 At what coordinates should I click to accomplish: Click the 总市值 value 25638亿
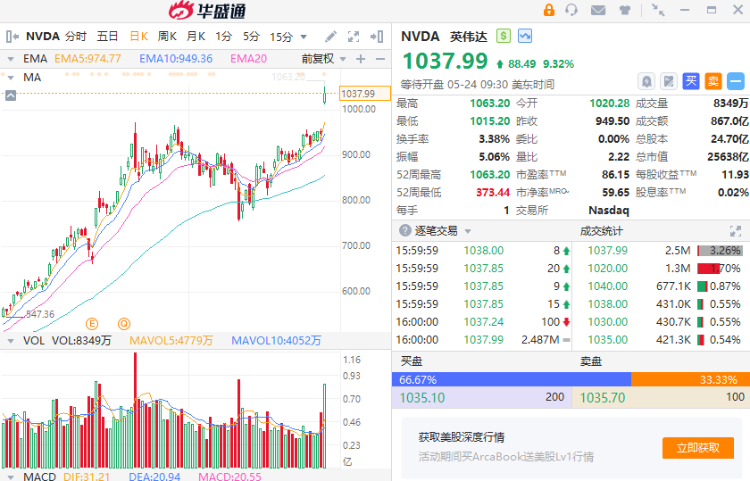(728, 157)
